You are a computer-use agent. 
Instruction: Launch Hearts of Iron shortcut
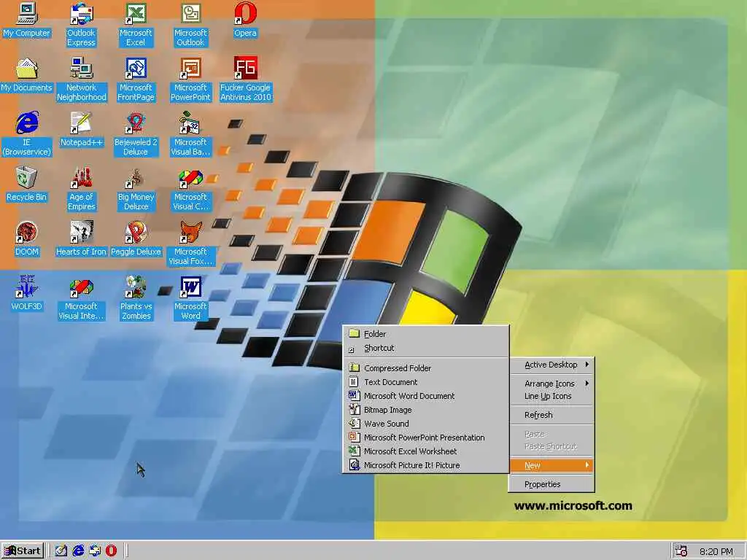[x=82, y=239]
